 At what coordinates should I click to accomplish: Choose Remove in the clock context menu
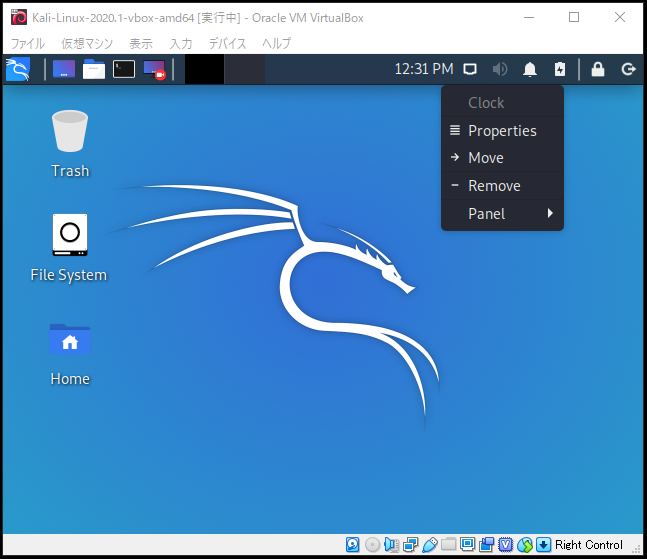click(502, 186)
